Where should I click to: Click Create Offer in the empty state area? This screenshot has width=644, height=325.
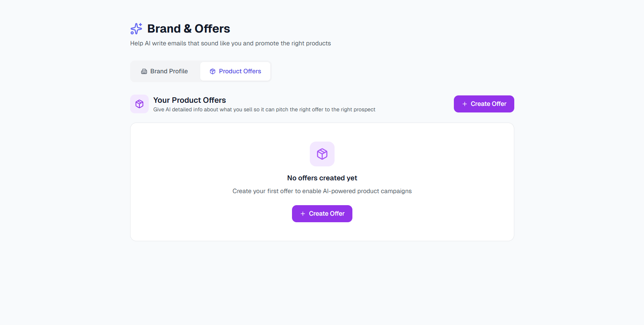[322, 213]
